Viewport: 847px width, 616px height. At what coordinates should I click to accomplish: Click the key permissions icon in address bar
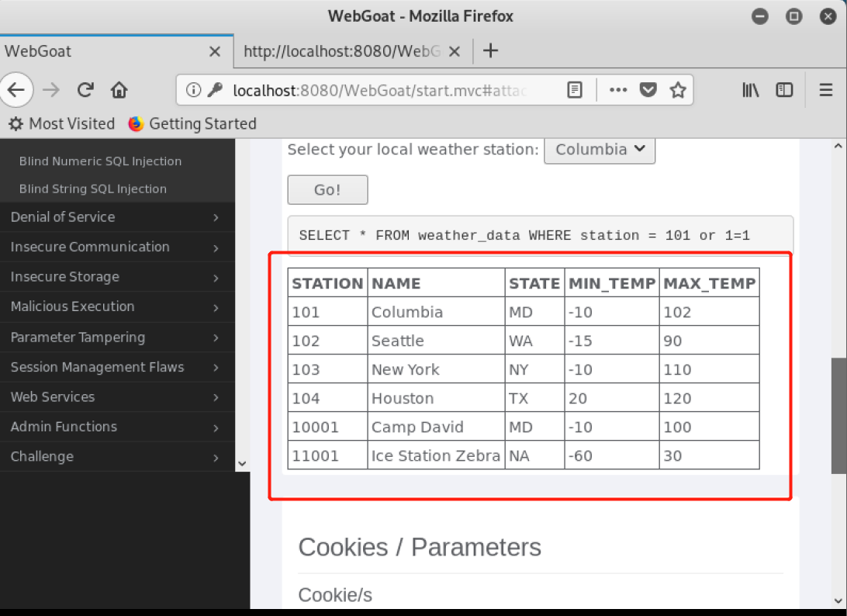point(214,90)
